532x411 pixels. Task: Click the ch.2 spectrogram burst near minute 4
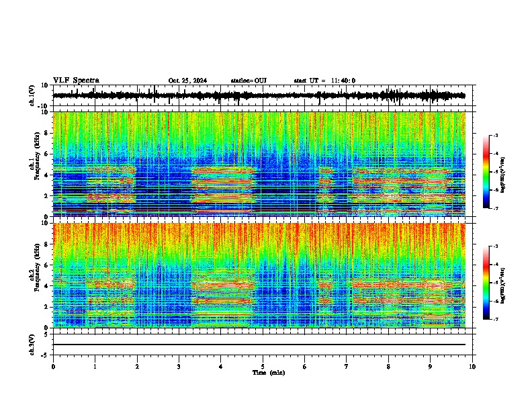(x=222, y=298)
